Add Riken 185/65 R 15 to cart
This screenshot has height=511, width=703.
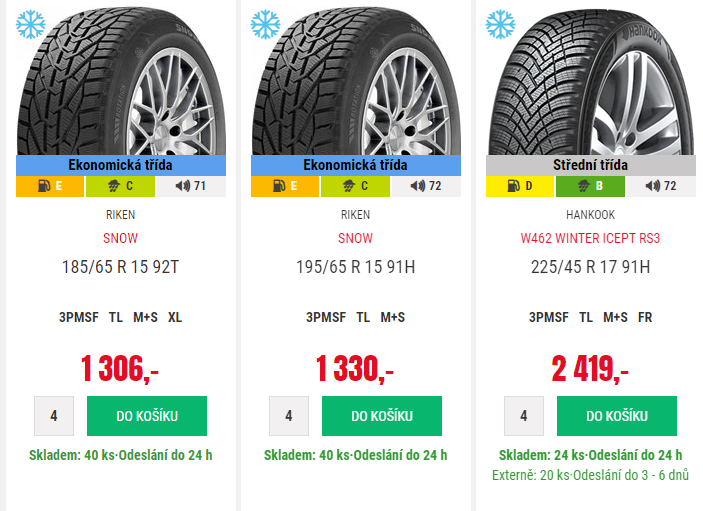click(x=146, y=416)
